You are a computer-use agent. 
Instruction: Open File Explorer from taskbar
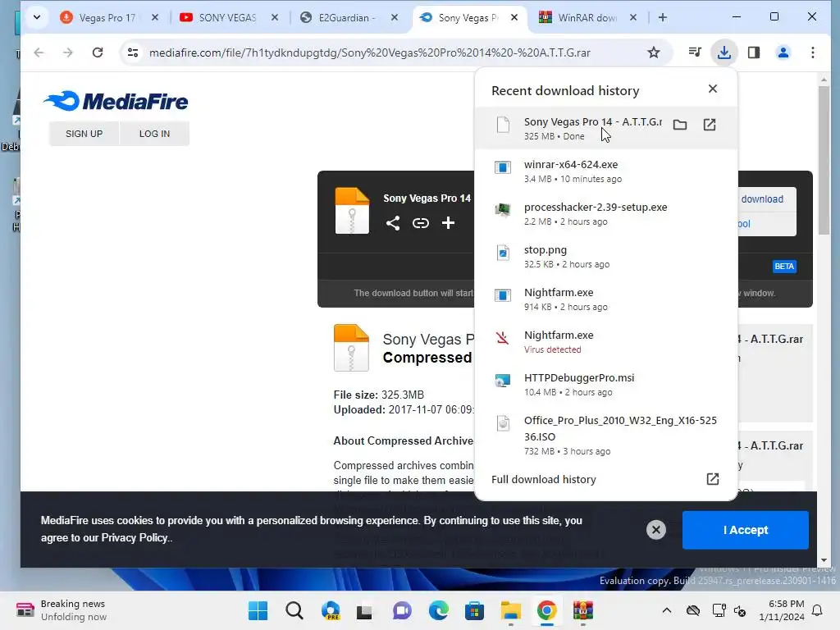coord(510,610)
